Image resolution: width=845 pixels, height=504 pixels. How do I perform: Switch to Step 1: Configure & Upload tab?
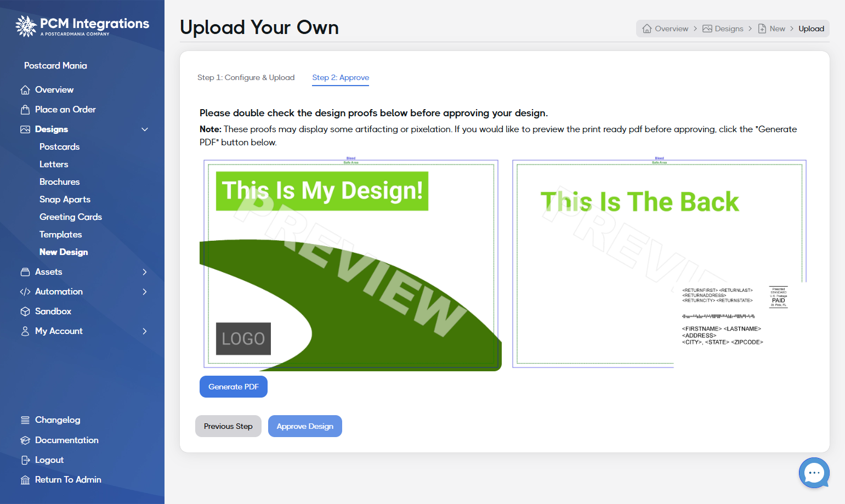pyautogui.click(x=246, y=77)
